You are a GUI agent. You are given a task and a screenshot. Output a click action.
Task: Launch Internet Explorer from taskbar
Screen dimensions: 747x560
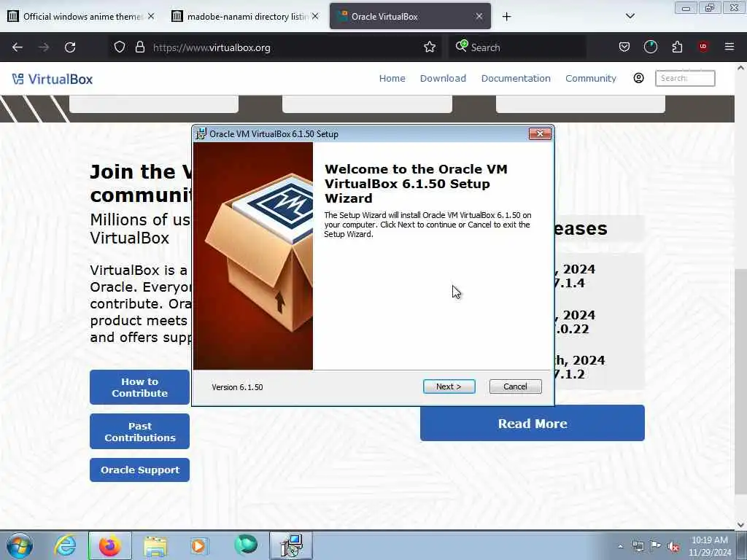(x=65, y=545)
